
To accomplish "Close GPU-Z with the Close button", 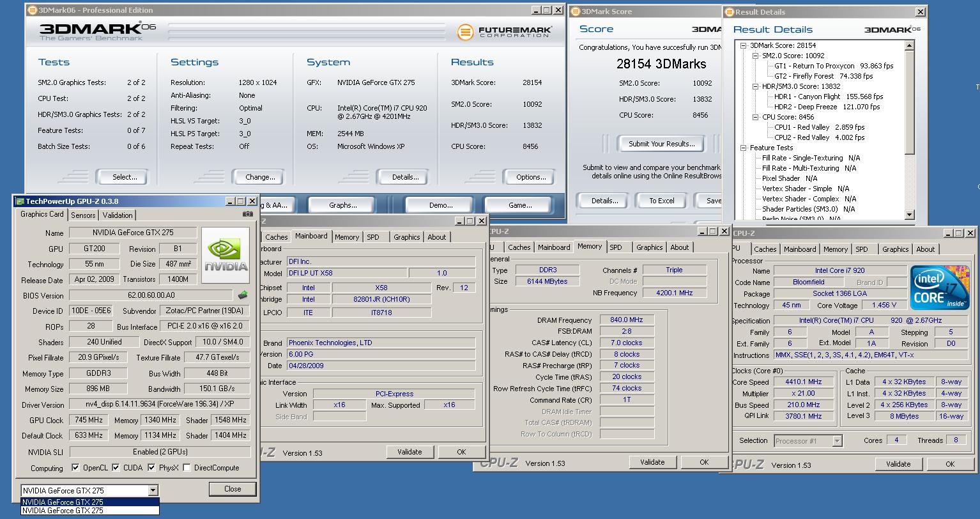I will coord(233,489).
